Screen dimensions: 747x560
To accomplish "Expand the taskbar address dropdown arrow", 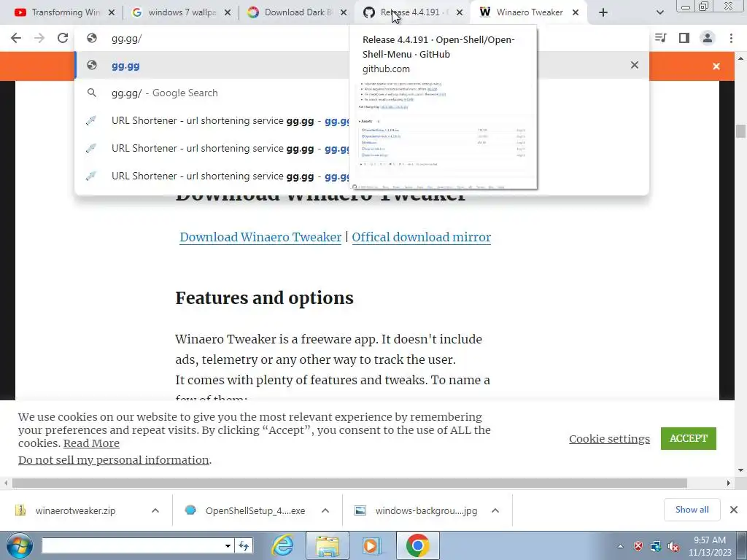I will [x=228, y=545].
